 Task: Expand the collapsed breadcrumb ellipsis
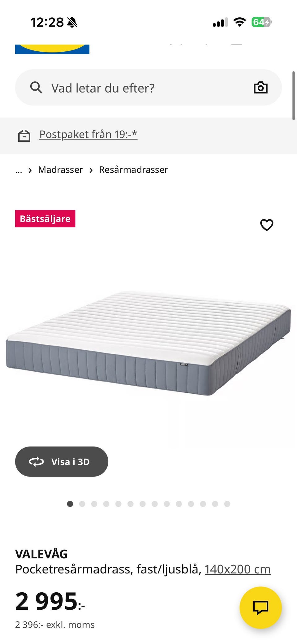point(19,170)
